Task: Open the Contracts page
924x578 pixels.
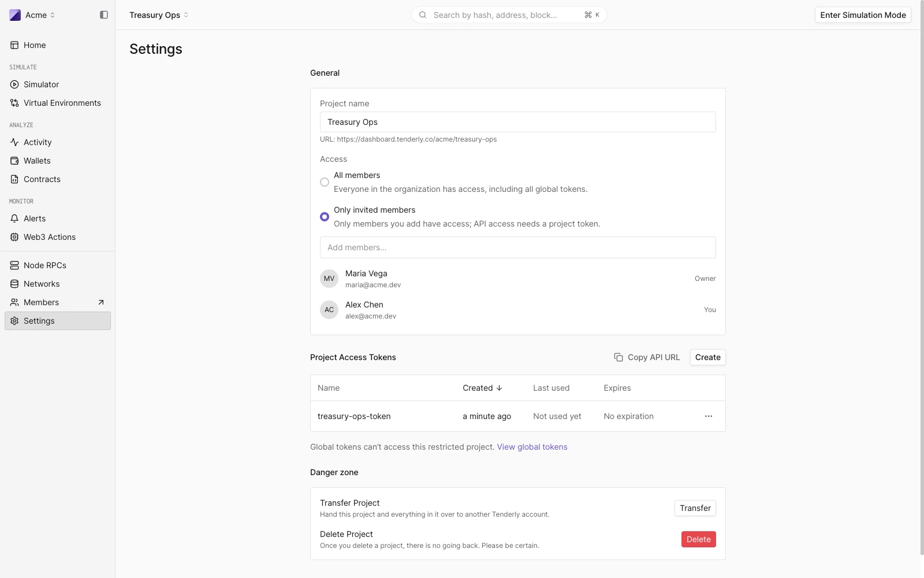Action: click(x=58, y=179)
